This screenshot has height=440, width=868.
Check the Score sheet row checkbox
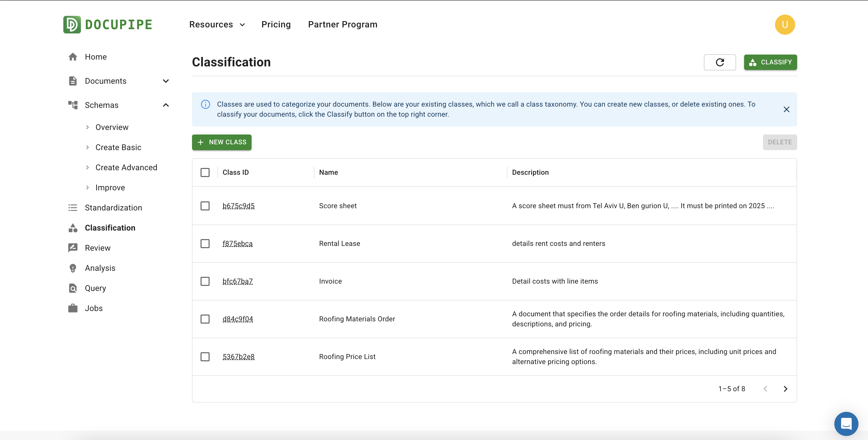click(x=205, y=206)
